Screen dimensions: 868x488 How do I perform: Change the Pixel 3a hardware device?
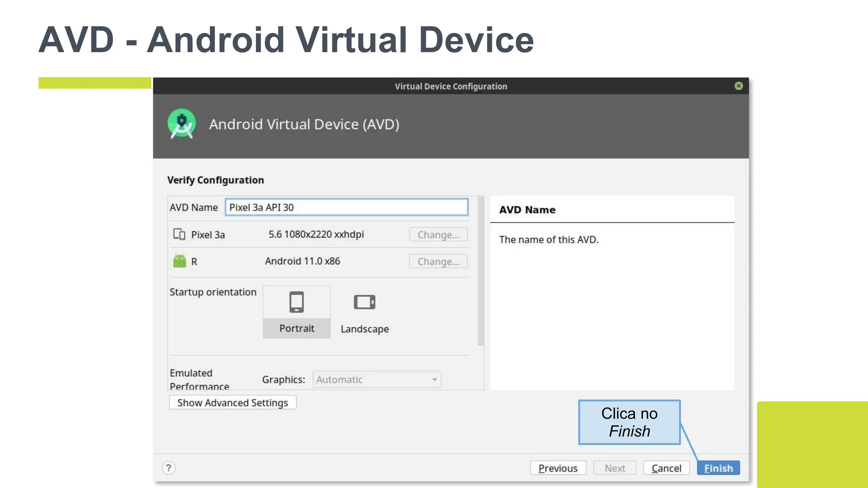[438, 235]
